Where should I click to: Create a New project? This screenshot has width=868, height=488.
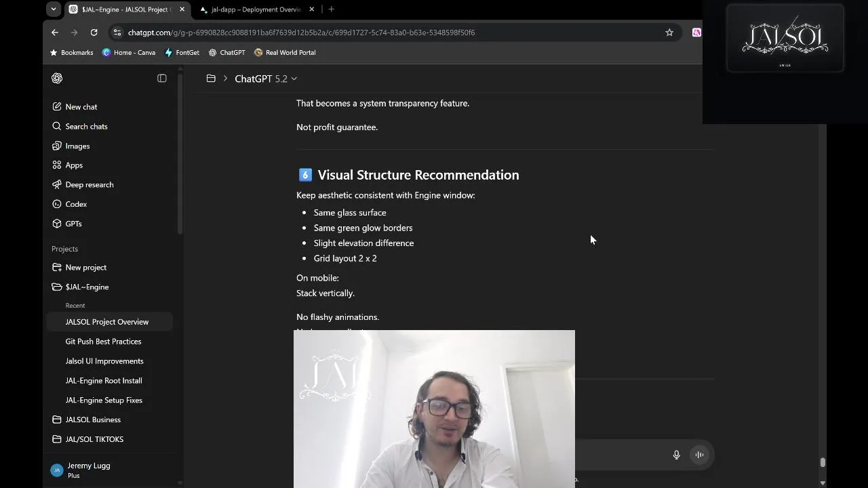(x=85, y=268)
